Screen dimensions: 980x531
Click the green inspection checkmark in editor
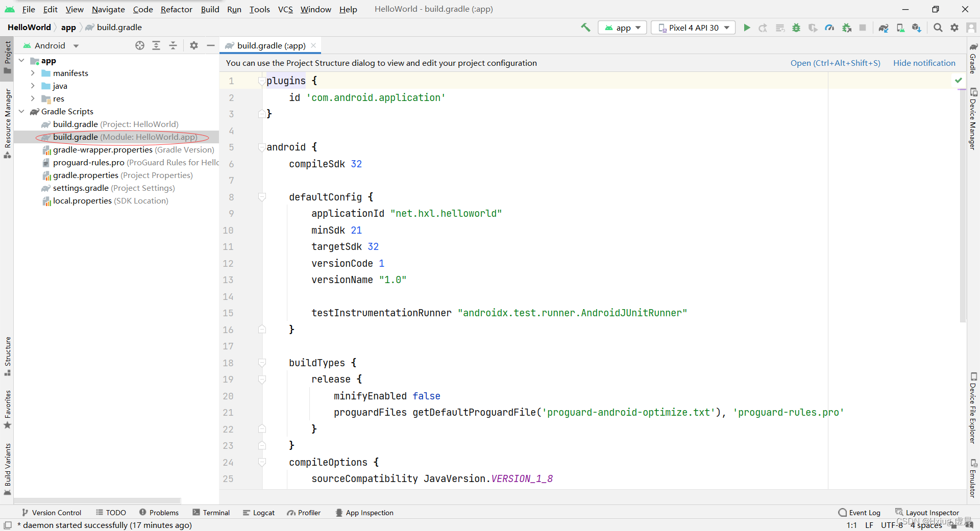coord(959,80)
